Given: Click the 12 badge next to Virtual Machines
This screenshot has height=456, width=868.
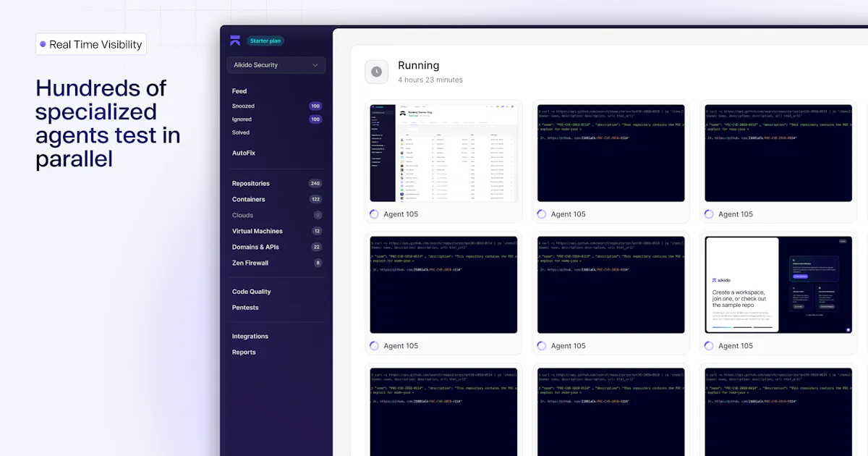Looking at the screenshot, I should pos(317,231).
